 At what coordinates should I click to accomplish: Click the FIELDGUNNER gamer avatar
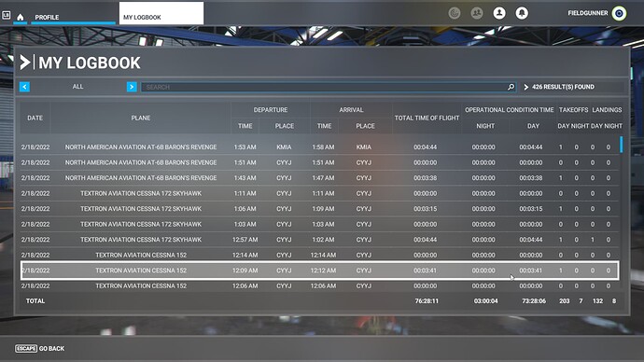[x=619, y=13]
